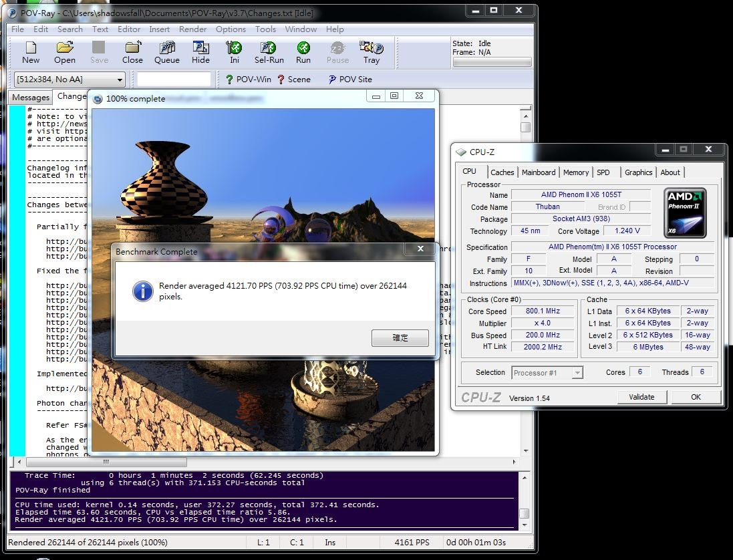Viewport: 733px width, 560px height.
Task: Click the Validate button in CPU-Z
Action: pyautogui.click(x=641, y=397)
